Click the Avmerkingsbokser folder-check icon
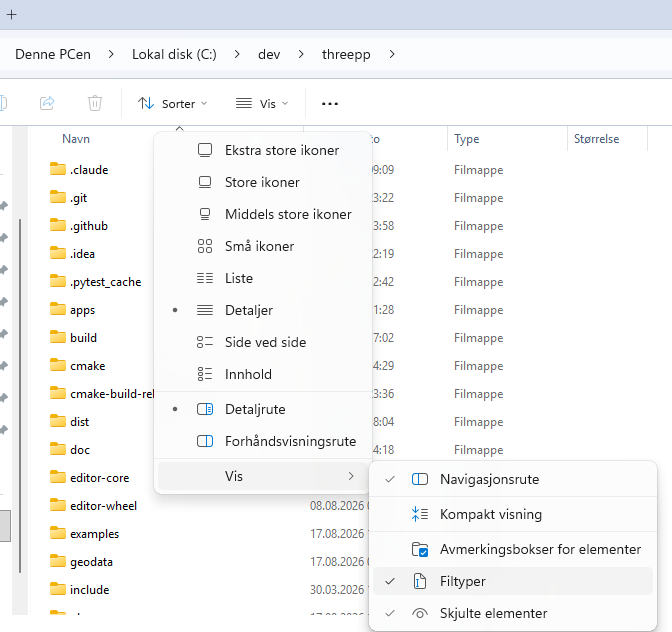 click(420, 549)
